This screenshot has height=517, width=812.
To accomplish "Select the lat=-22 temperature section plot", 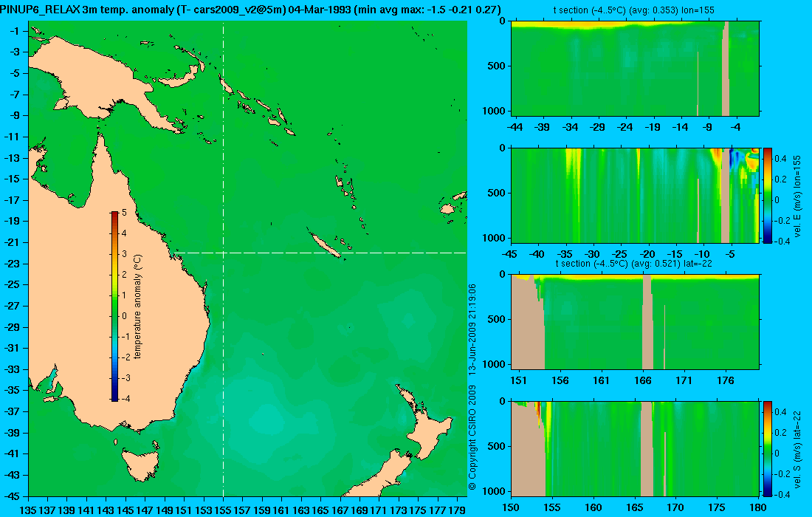I will click(635, 322).
